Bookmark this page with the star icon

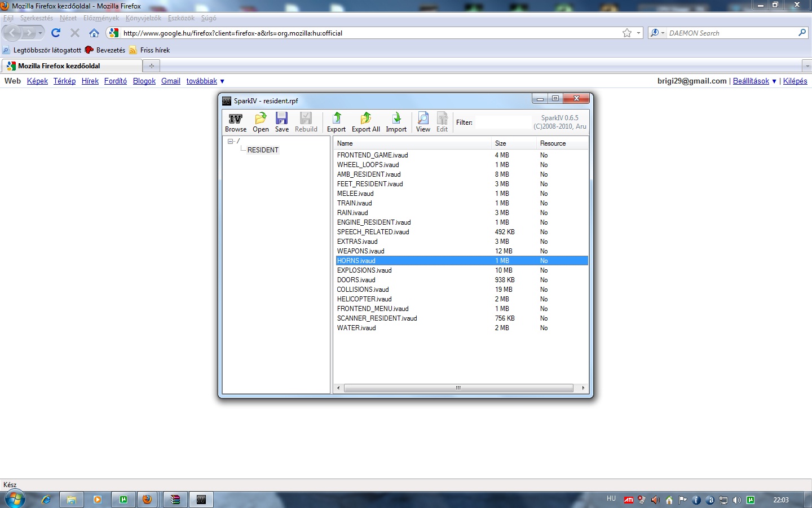pyautogui.click(x=627, y=33)
